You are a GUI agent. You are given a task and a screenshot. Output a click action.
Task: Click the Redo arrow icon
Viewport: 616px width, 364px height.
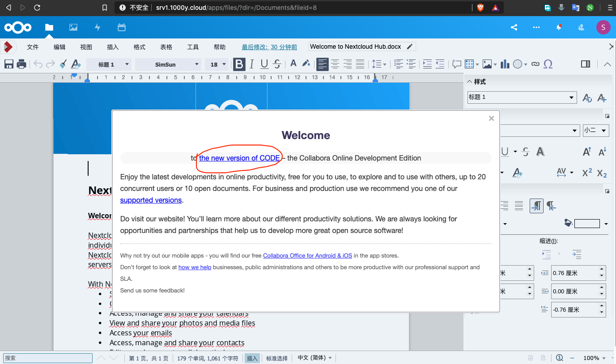51,64
